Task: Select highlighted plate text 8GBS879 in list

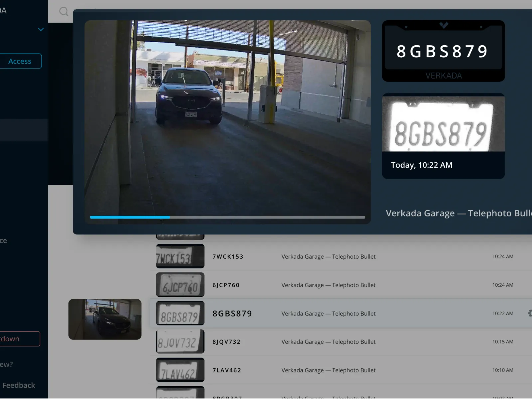Action: click(x=232, y=313)
